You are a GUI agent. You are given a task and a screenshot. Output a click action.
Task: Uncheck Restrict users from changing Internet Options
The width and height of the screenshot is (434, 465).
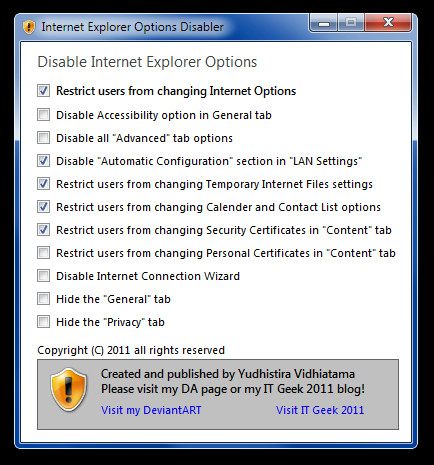click(x=43, y=91)
